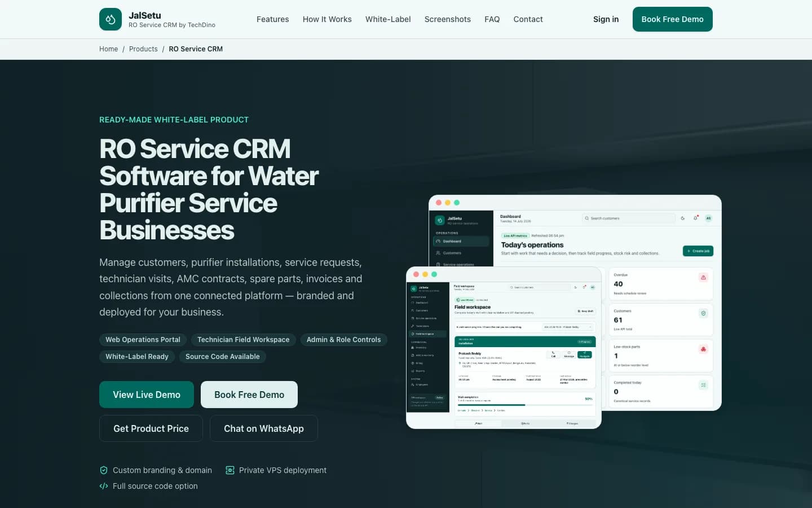Image resolution: width=812 pixels, height=508 pixels.
Task: Click the View Live Demo button
Action: [x=147, y=395]
